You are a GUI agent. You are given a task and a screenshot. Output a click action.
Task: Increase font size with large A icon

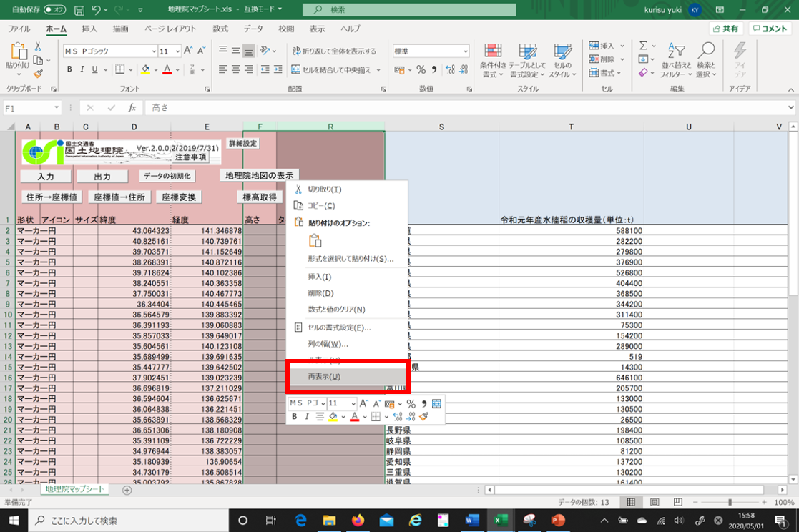[x=188, y=51]
